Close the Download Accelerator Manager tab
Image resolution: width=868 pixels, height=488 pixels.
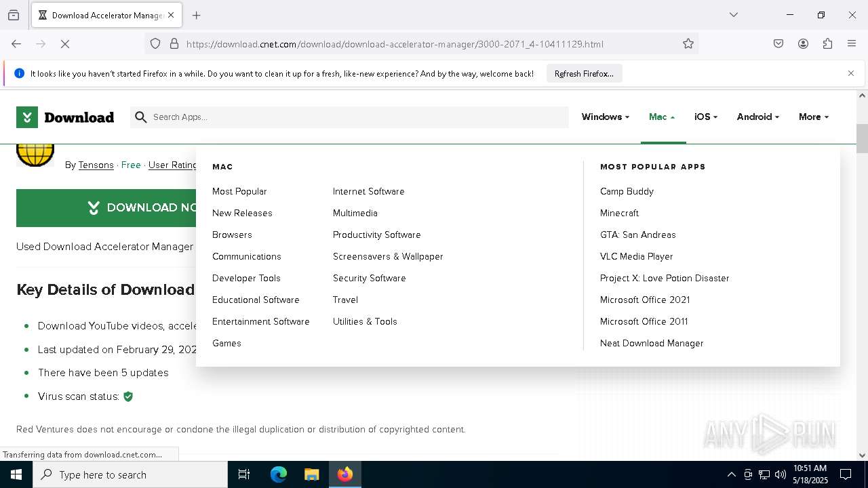pos(171,15)
